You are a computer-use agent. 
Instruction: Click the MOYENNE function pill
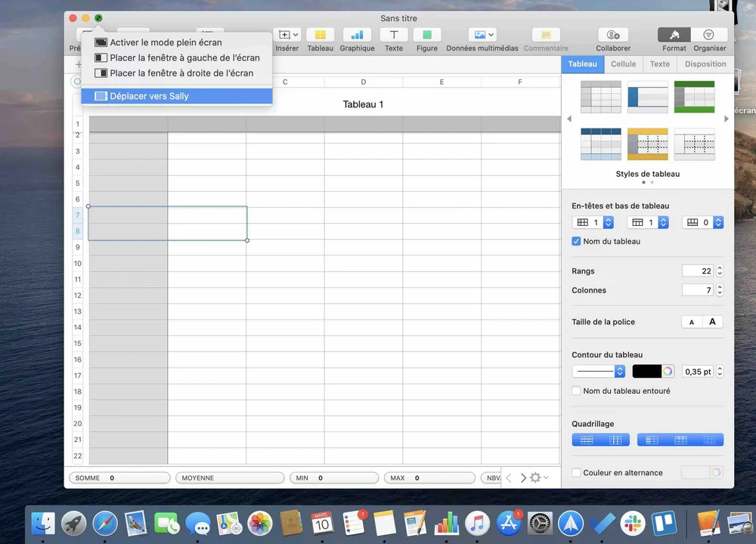point(230,478)
